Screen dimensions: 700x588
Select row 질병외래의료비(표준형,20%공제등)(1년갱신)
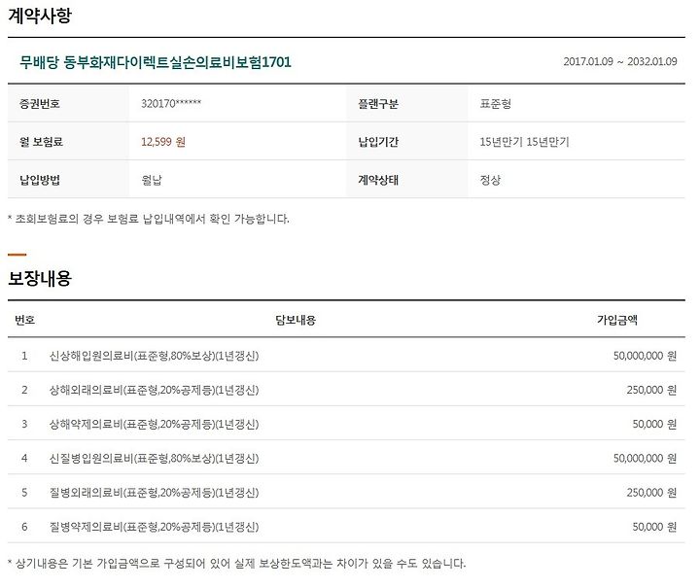point(346,492)
